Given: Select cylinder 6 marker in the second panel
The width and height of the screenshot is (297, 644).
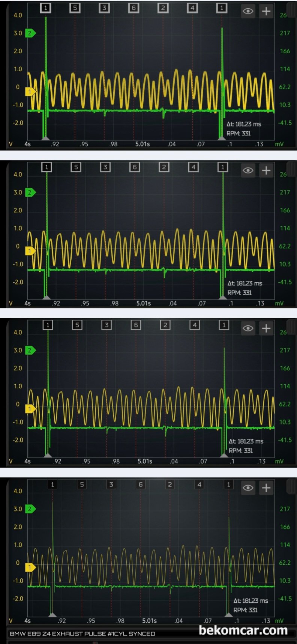Looking at the screenshot, I should [135, 167].
